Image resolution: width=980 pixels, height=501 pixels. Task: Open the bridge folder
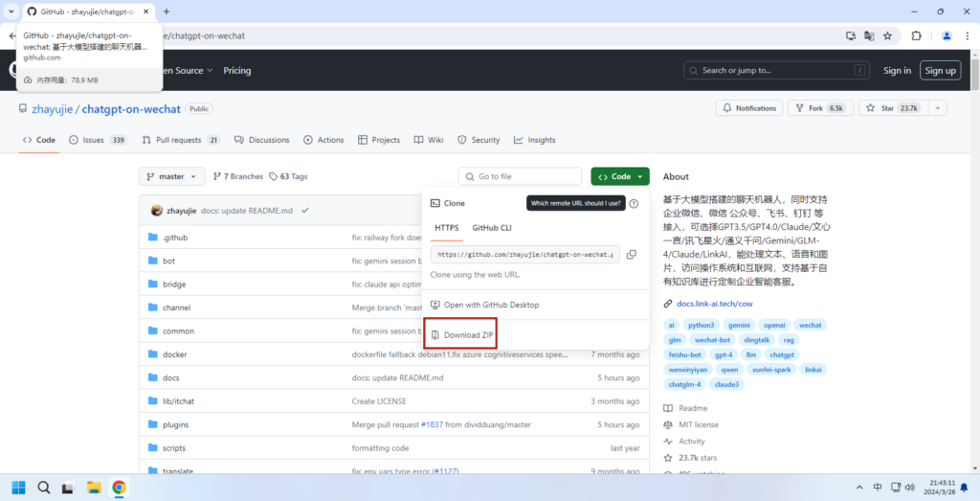click(x=174, y=284)
